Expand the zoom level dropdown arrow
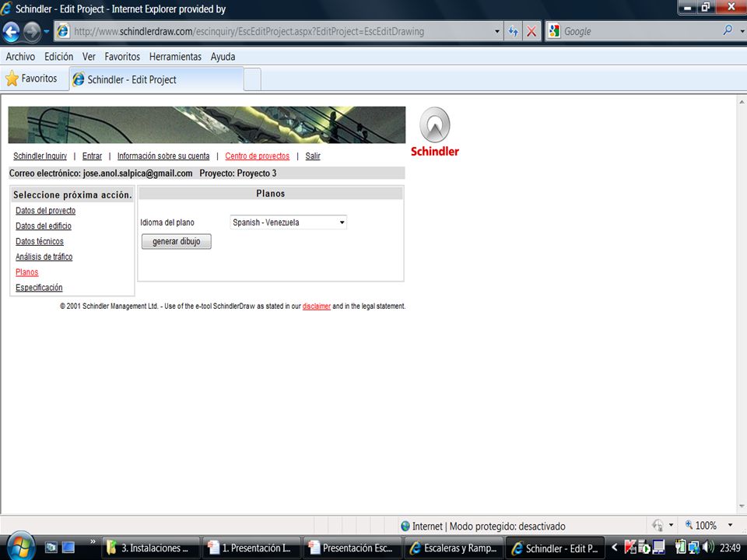The image size is (747, 560). tap(731, 525)
